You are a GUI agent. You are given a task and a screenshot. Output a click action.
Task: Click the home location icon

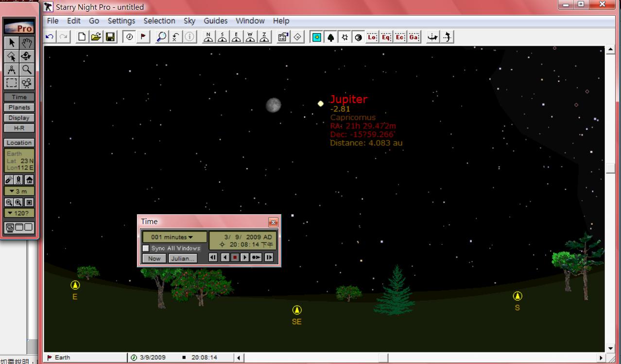29,180
